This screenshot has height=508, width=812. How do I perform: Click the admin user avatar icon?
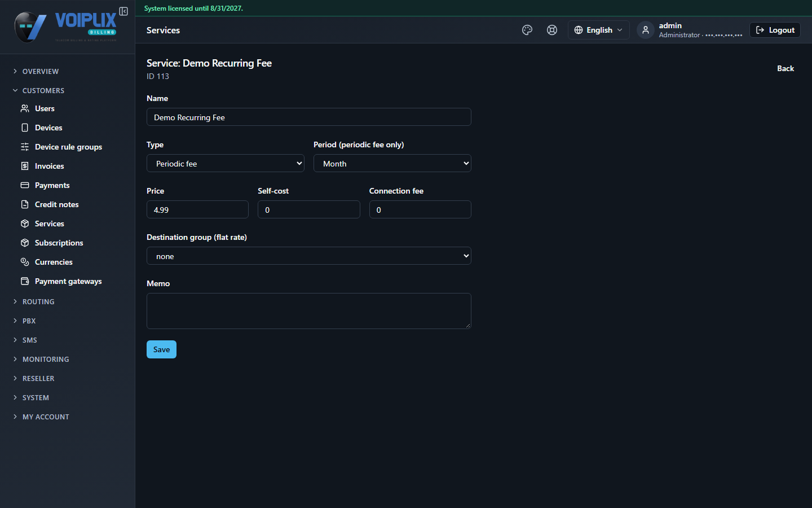(x=646, y=30)
